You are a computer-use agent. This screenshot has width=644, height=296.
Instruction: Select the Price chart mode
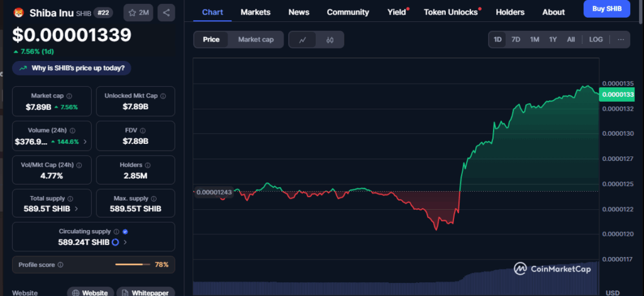[211, 40]
